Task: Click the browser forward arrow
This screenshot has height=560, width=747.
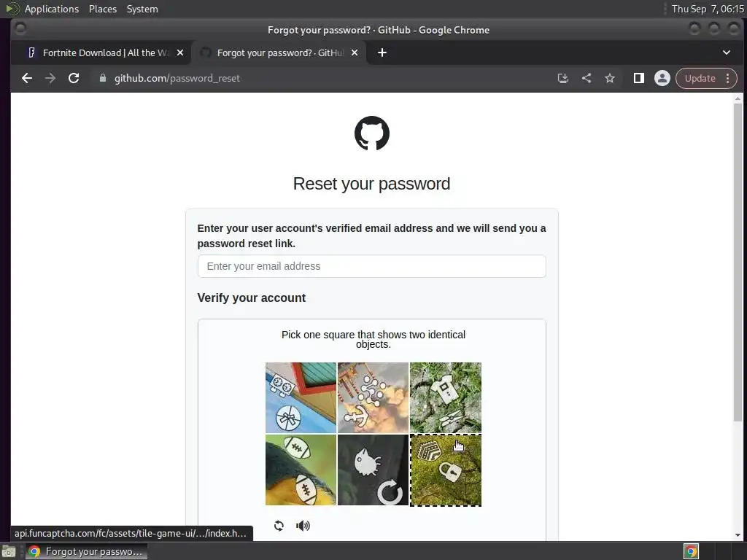Action: (x=50, y=78)
